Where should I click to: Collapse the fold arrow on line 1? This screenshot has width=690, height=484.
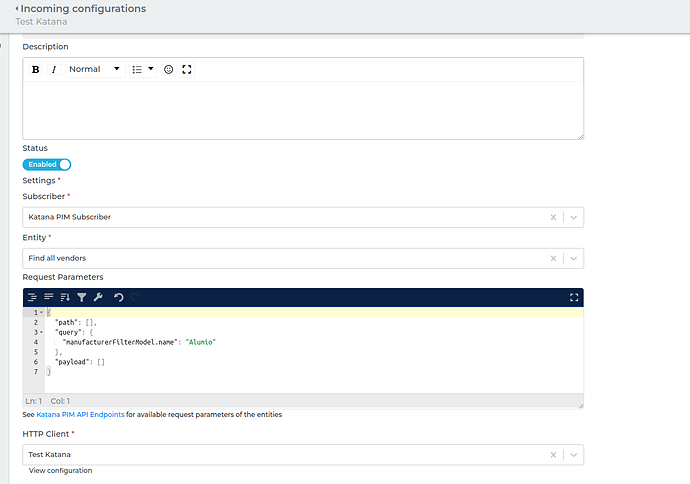(x=41, y=312)
